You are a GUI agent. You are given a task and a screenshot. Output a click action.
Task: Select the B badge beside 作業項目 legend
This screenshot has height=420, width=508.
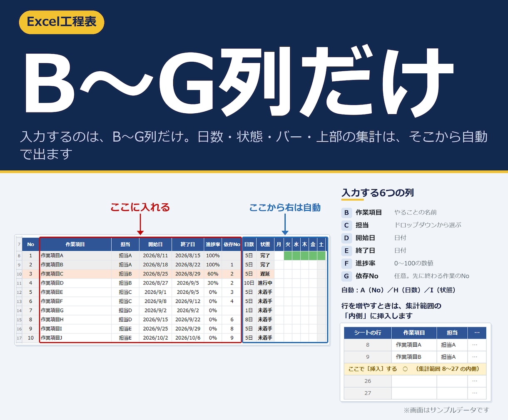click(346, 212)
